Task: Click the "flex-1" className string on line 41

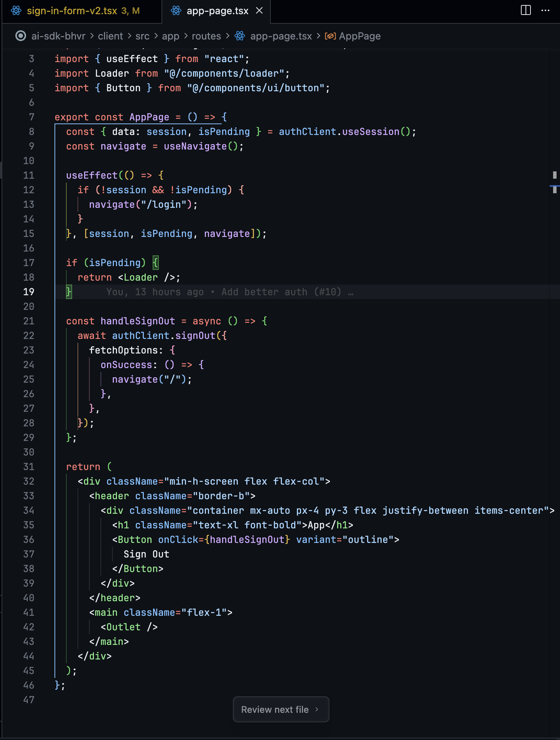Action: [x=204, y=613]
